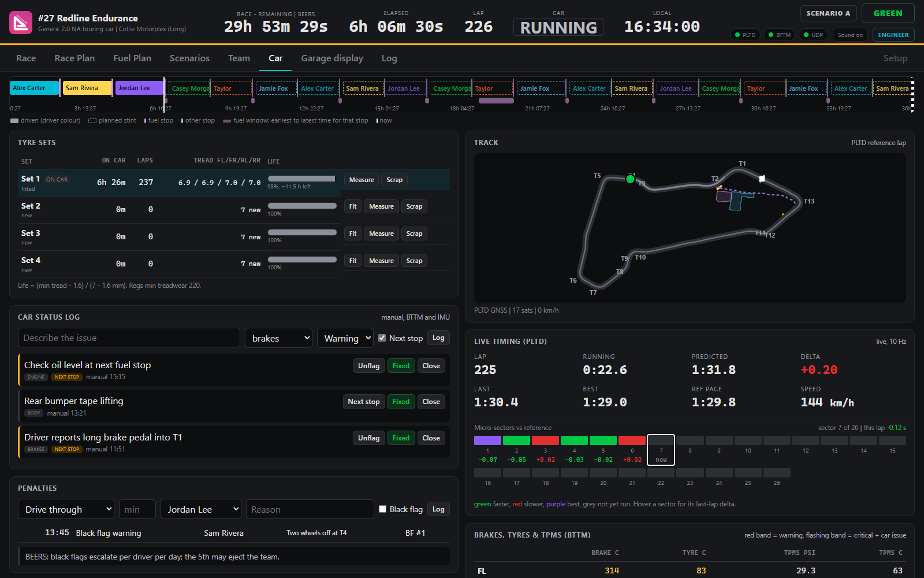Measure tread for Set 1
The height and width of the screenshot is (578, 924).
(362, 180)
